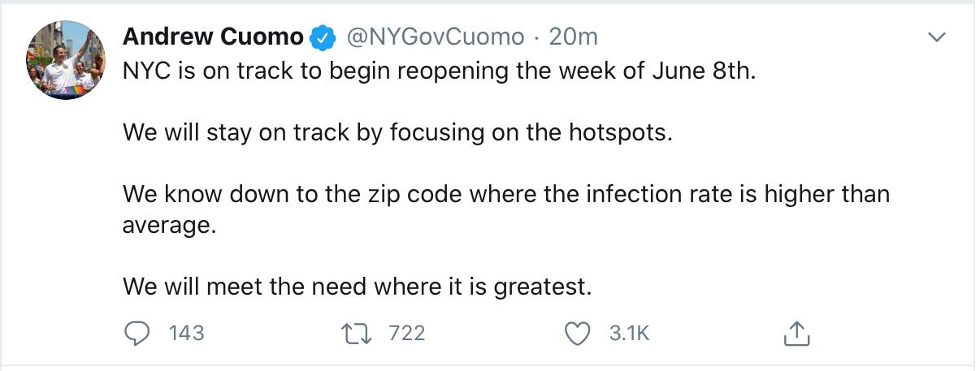Screen dimensions: 980x371
Task: Click the reply speech bubble icon
Action: click(137, 333)
